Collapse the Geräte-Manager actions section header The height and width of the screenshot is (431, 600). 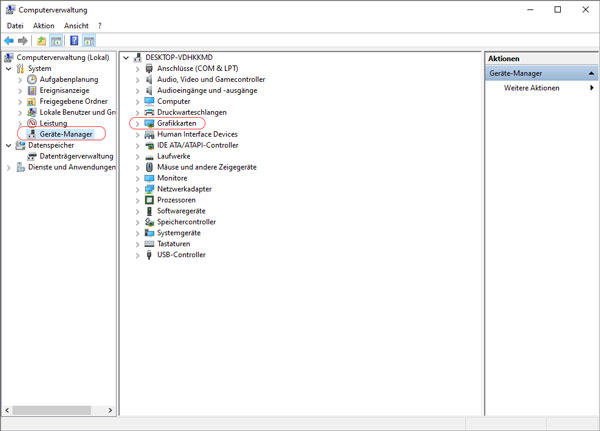tap(589, 74)
